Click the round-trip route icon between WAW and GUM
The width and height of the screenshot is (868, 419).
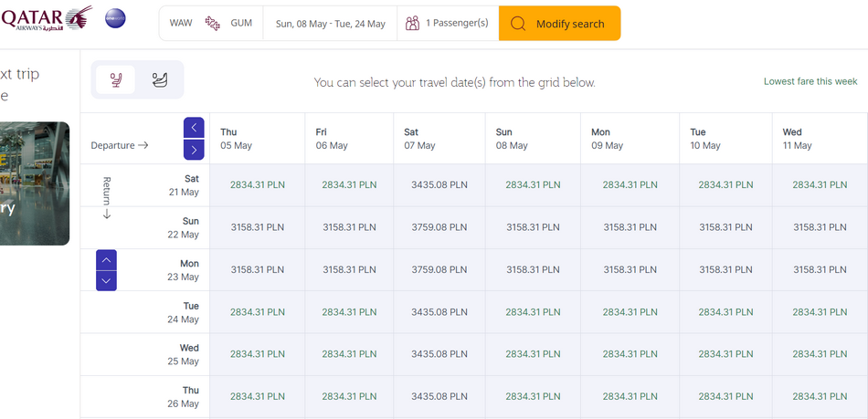click(213, 23)
